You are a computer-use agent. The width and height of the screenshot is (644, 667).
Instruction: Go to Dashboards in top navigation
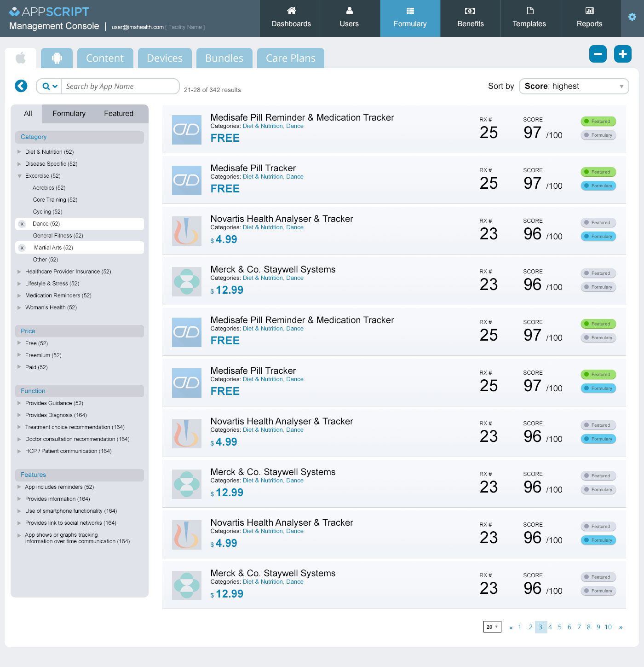tap(291, 18)
